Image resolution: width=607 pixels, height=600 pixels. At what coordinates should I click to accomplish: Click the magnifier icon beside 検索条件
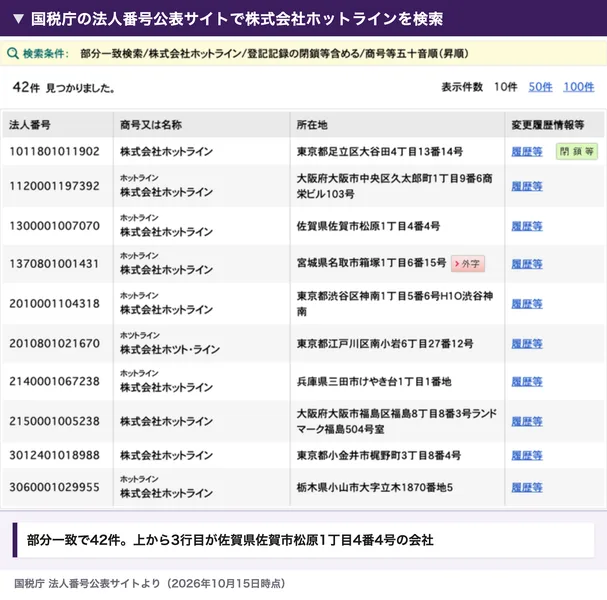[13, 53]
